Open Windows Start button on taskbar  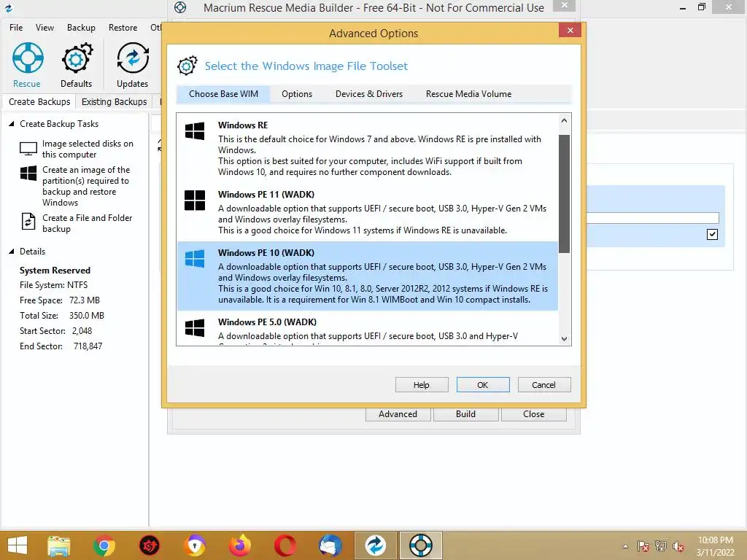[x=18, y=545]
